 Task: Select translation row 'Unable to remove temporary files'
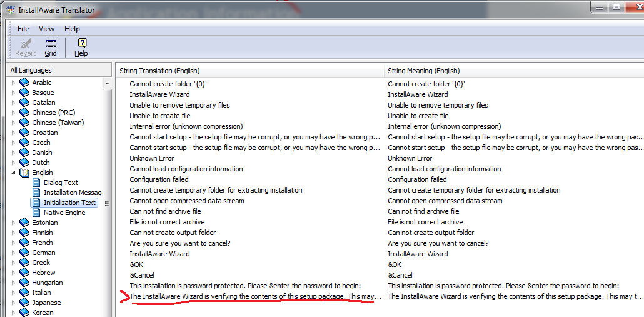179,105
